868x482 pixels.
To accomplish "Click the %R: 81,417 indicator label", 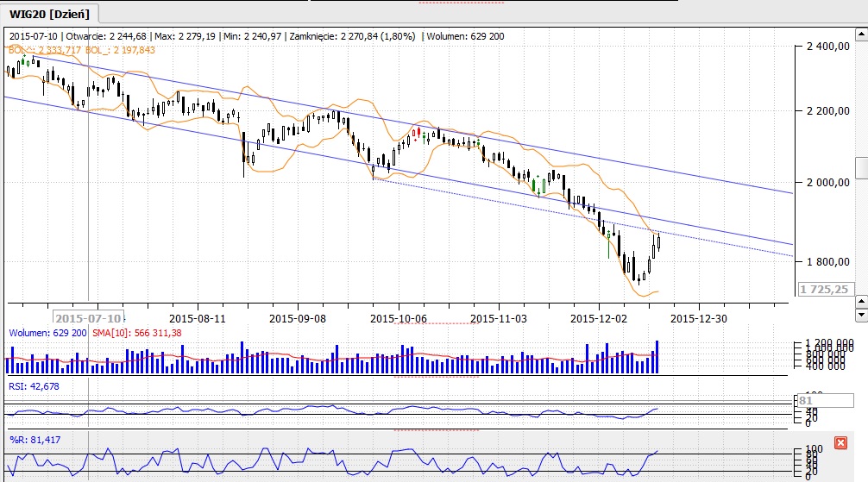I will coord(35,440).
